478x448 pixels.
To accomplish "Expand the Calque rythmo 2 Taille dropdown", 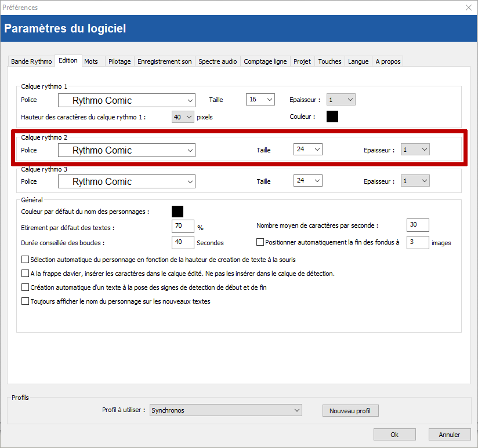I will click(308, 150).
